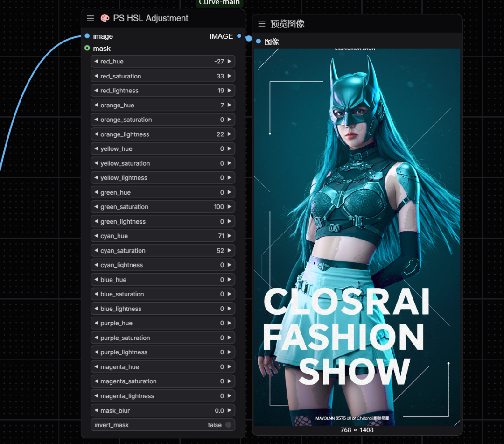504x444 pixels.
Task: Click the palette icon beside PS HSL Adjustment
Action: 105,18
